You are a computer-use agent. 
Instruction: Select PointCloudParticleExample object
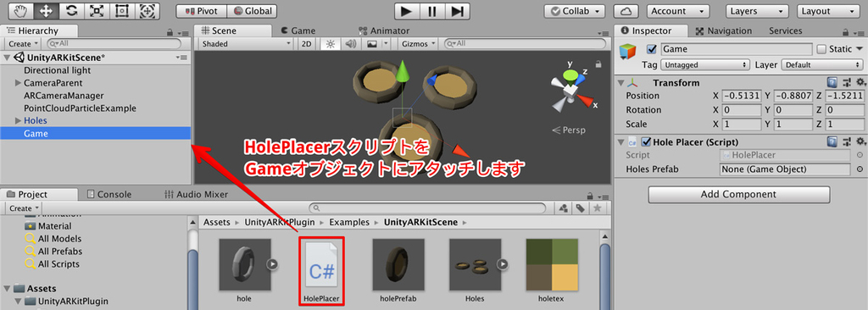pos(80,108)
